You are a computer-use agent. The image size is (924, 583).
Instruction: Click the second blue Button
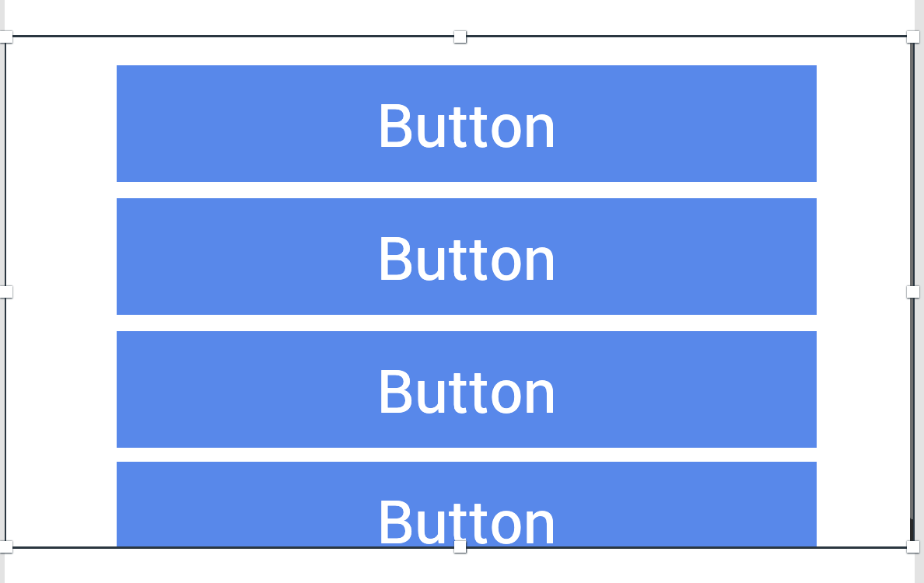pos(467,257)
